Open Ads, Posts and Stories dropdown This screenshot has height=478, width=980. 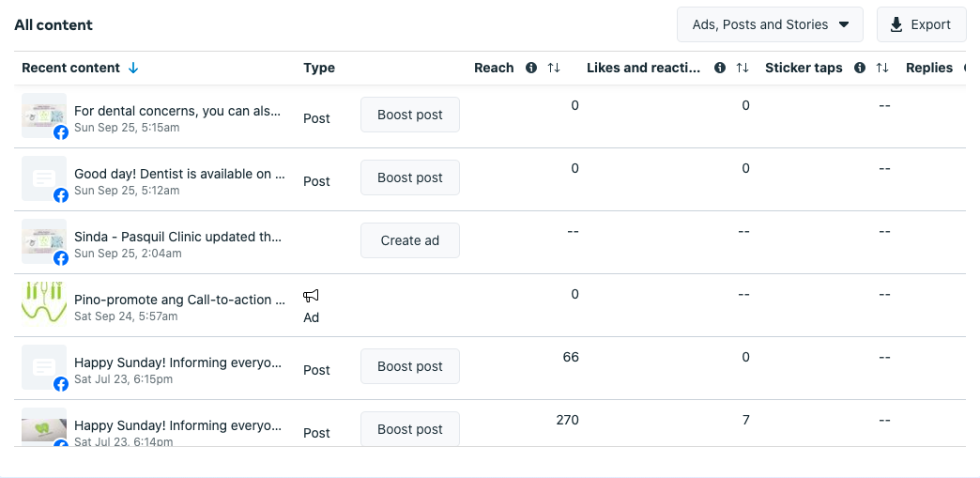[770, 24]
